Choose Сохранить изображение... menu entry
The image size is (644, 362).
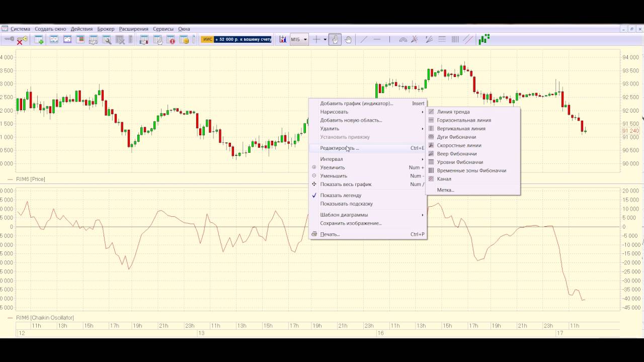click(x=368, y=223)
